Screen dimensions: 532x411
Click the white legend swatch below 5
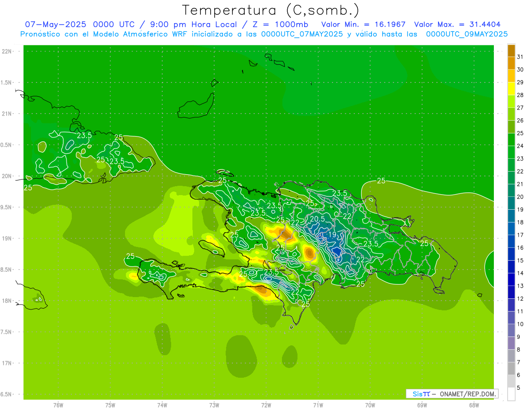511,394
